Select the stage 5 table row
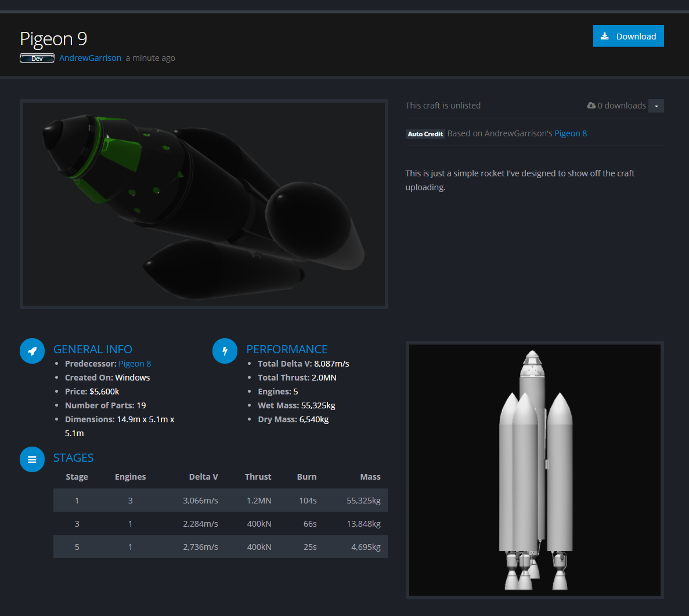This screenshot has width=689, height=616. (221, 547)
